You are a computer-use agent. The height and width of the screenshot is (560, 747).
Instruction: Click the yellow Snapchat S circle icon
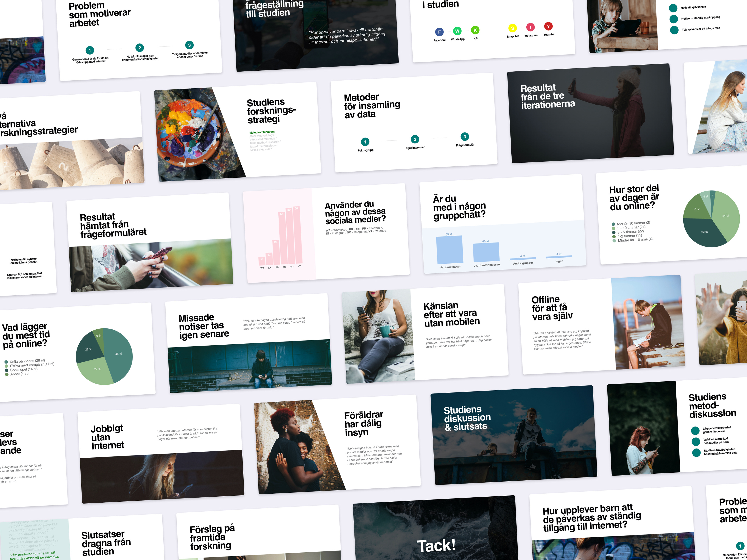click(x=512, y=28)
